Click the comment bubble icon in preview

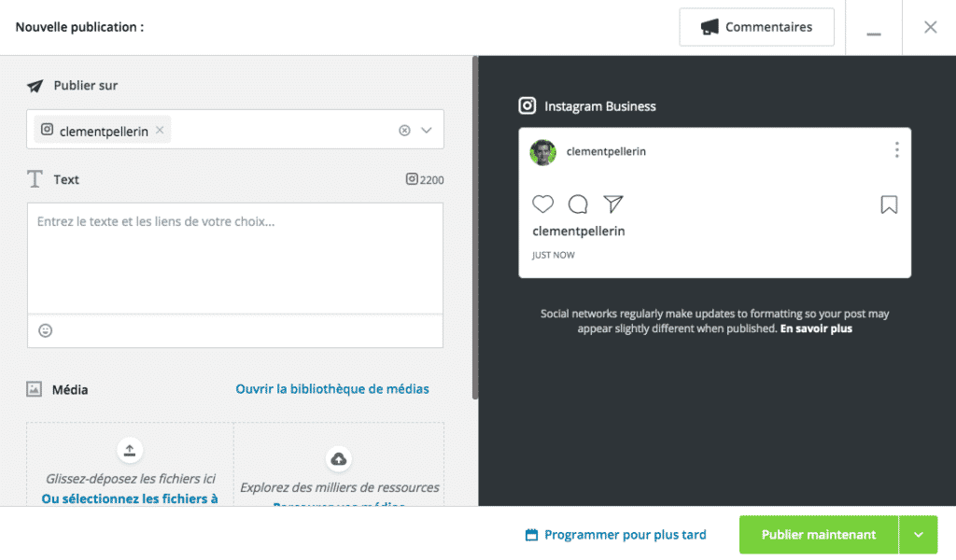(578, 204)
